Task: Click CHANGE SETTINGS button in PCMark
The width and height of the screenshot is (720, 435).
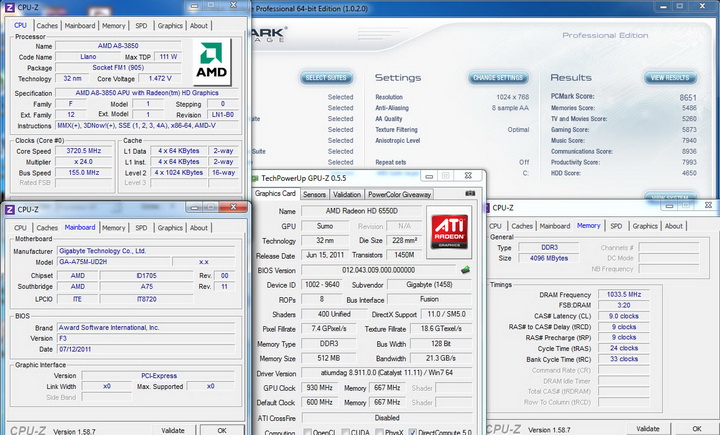Action: [498, 78]
